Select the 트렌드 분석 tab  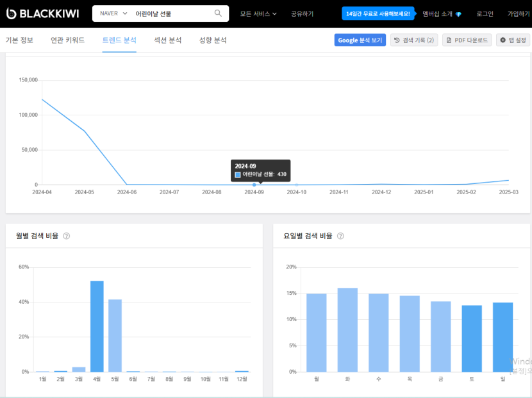pos(119,40)
